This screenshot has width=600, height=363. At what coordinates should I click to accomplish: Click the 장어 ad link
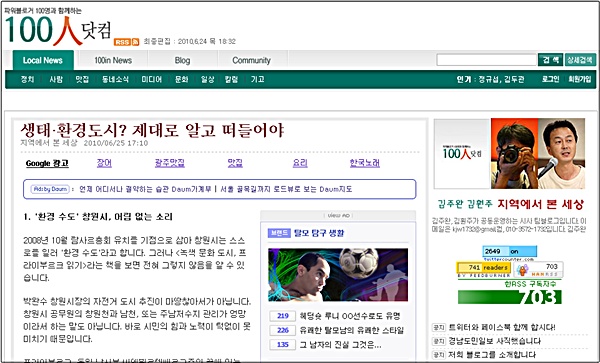(x=104, y=163)
